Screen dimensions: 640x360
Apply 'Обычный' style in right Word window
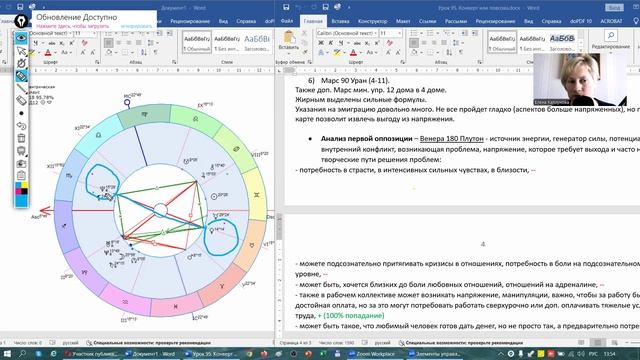(x=502, y=42)
